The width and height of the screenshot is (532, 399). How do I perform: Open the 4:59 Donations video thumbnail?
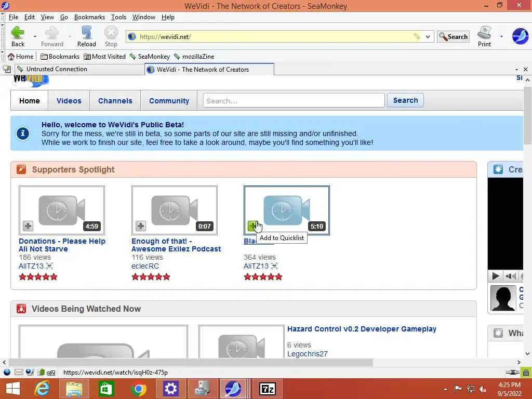[x=62, y=210]
